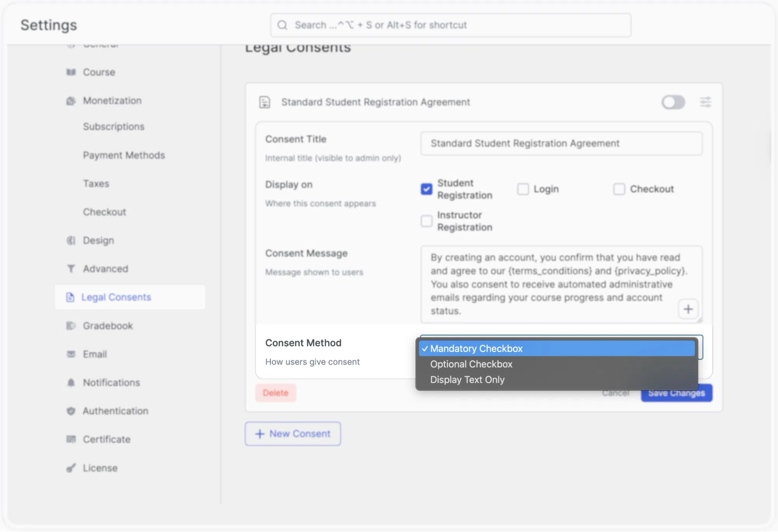Select Display Text Only option
Screen dimensions: 778x532
point(557,380)
